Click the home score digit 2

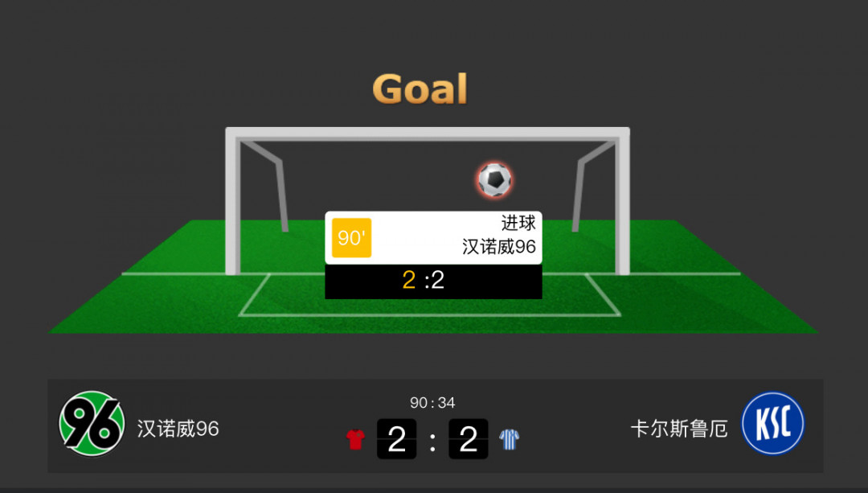[396, 439]
